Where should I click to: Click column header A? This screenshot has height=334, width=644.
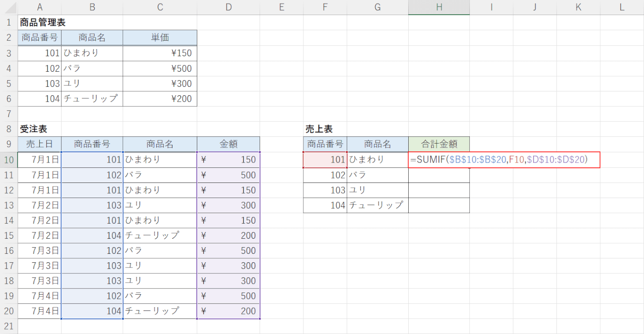click(39, 8)
